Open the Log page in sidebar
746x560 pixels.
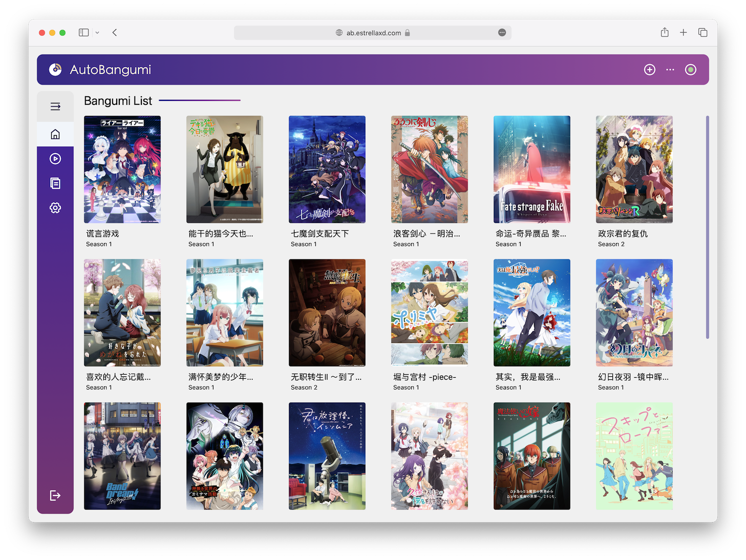[55, 183]
